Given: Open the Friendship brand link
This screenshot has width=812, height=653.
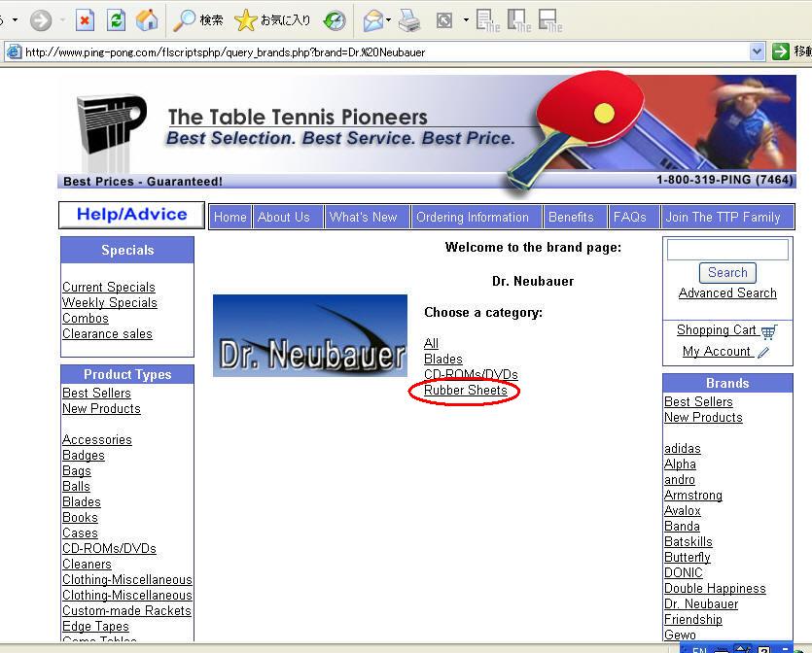Looking at the screenshot, I should coord(693,619).
